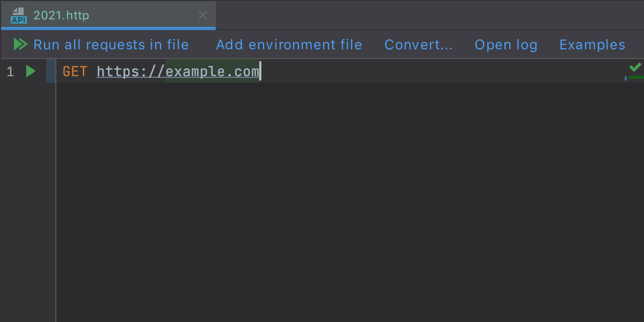Screen dimensions: 644x322
Task: Open the HTTP request log
Action: (x=506, y=45)
